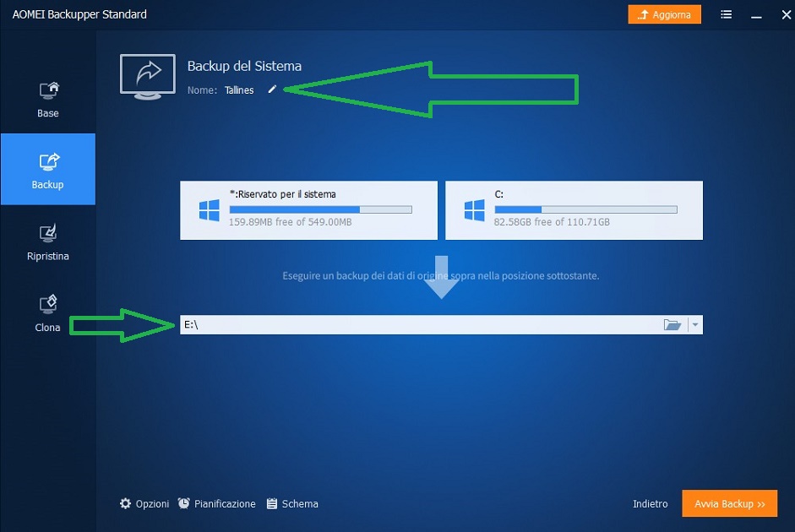Select the Riservato per il sistema partition
The image size is (795, 532).
308,210
